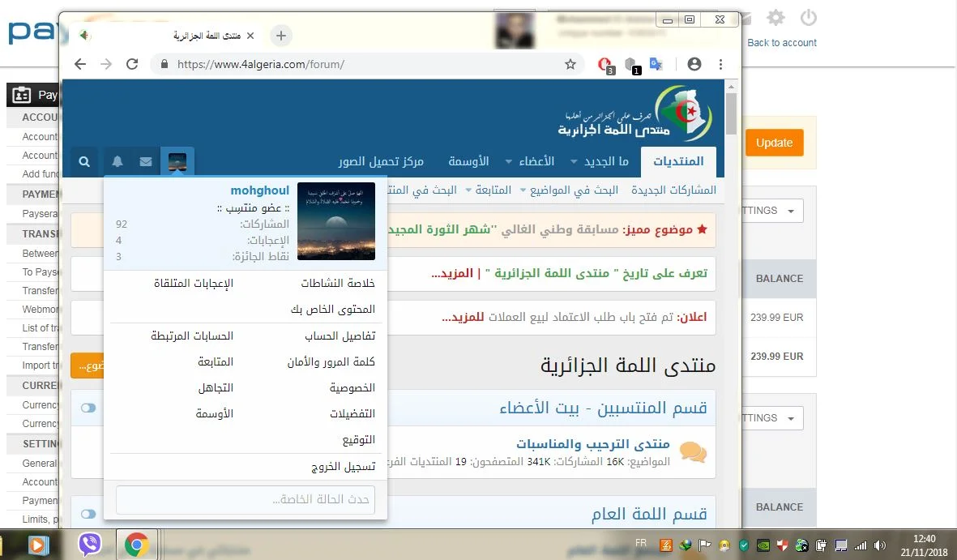Launch Viber from the taskbar
957x560 pixels.
[90, 545]
